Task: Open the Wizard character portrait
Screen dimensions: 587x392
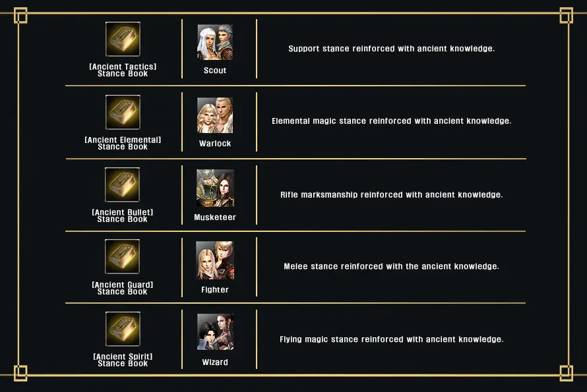Action: (215, 332)
